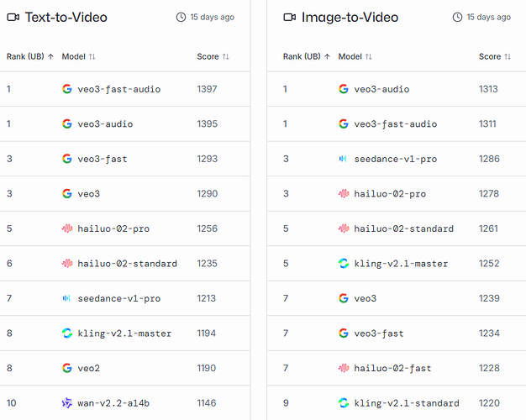Click Wan icon beside wan-v2.2-a14b

tap(67, 403)
